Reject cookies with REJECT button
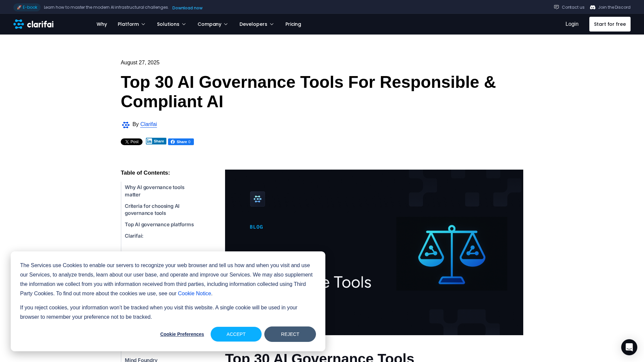Viewport: 644px width, 362px height. point(290,334)
